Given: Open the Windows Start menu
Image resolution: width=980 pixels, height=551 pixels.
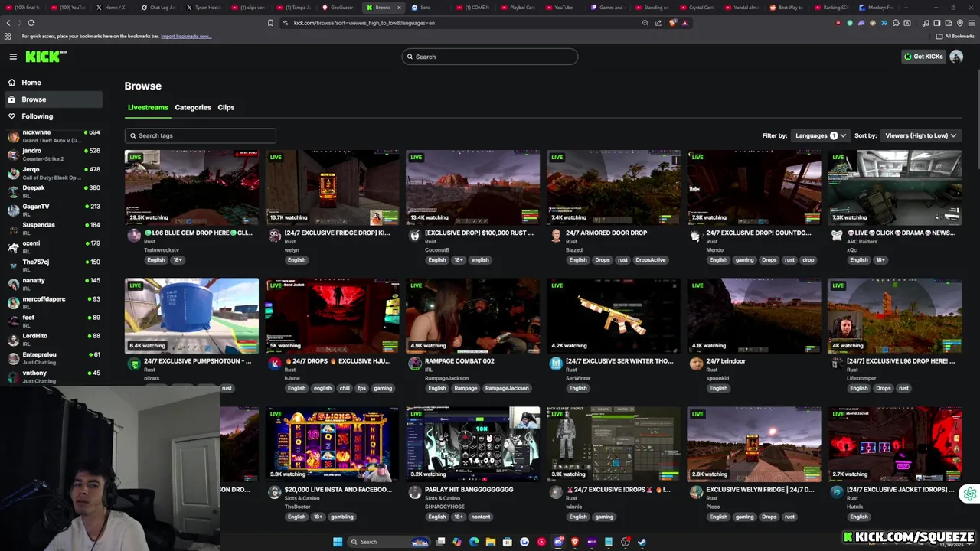Looking at the screenshot, I should 338,542.
